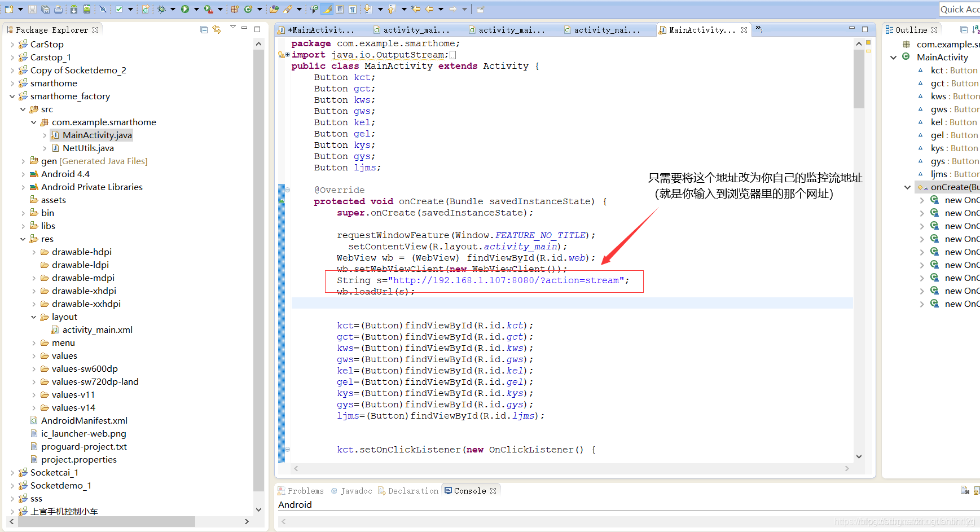This screenshot has height=532, width=980.
Task: Open the Debug configurations dropdown arrow
Action: (x=173, y=9)
